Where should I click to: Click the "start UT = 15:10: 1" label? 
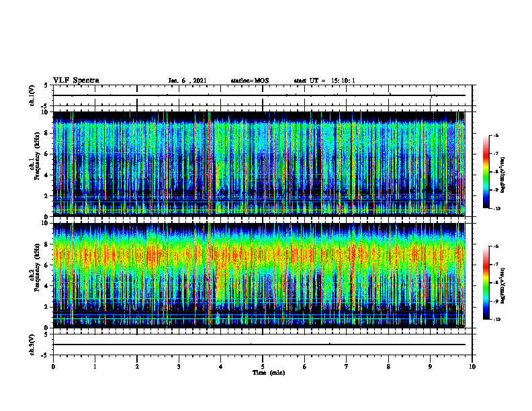tap(324, 81)
